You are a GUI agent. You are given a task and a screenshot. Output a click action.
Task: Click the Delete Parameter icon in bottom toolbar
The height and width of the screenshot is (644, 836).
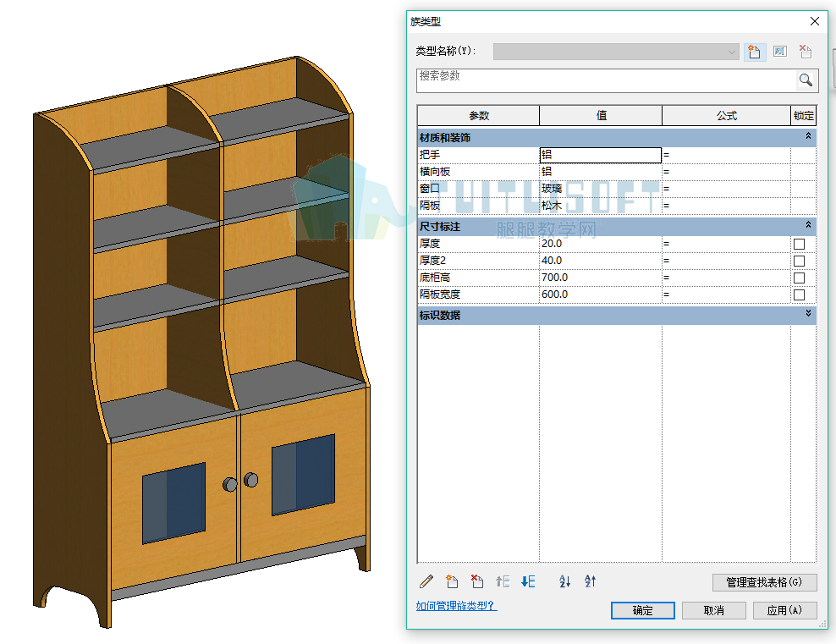click(477, 581)
